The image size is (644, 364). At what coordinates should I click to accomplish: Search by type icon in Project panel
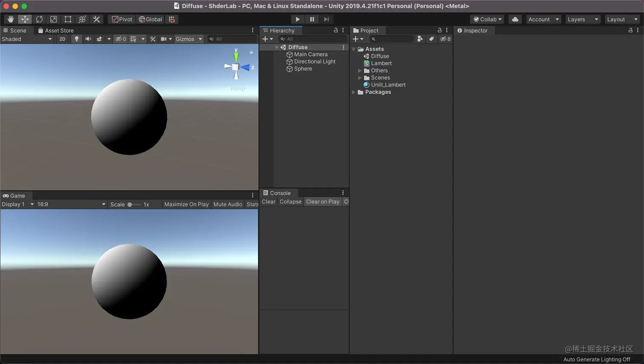coord(420,39)
